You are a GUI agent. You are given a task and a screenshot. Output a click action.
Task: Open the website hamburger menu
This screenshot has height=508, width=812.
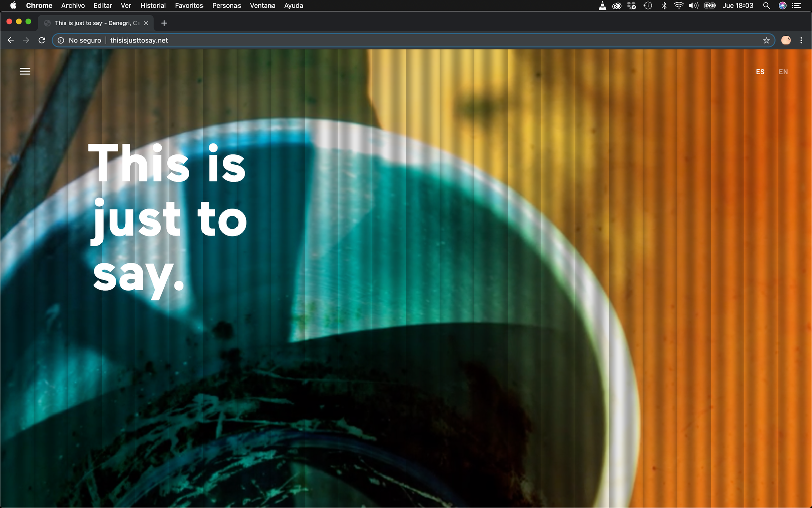click(25, 72)
